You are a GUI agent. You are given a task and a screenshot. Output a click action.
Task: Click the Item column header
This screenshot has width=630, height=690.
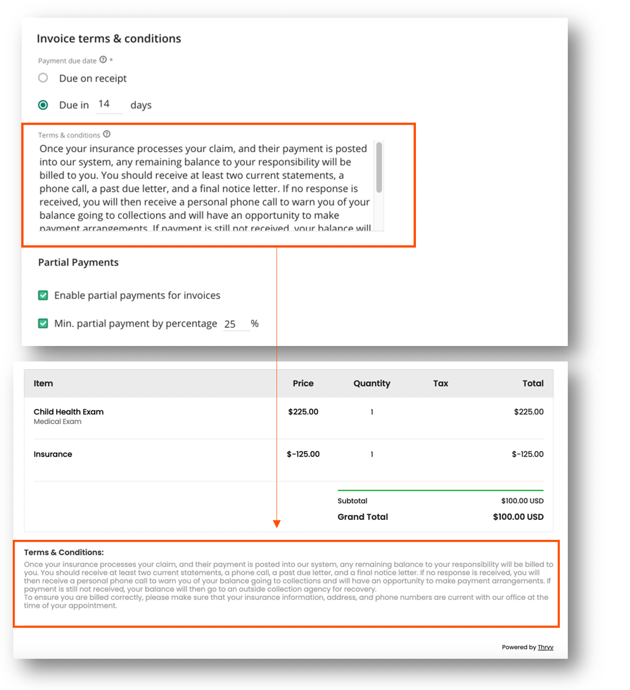click(43, 383)
